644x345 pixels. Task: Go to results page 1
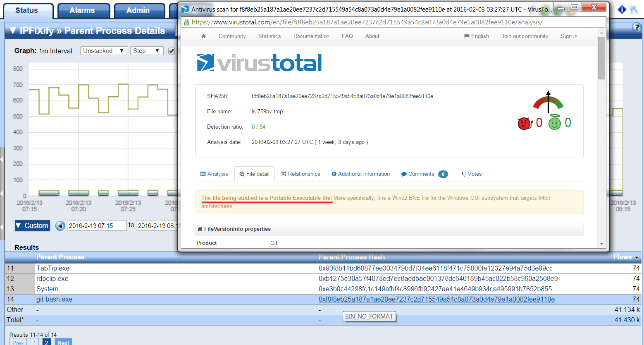click(34, 342)
